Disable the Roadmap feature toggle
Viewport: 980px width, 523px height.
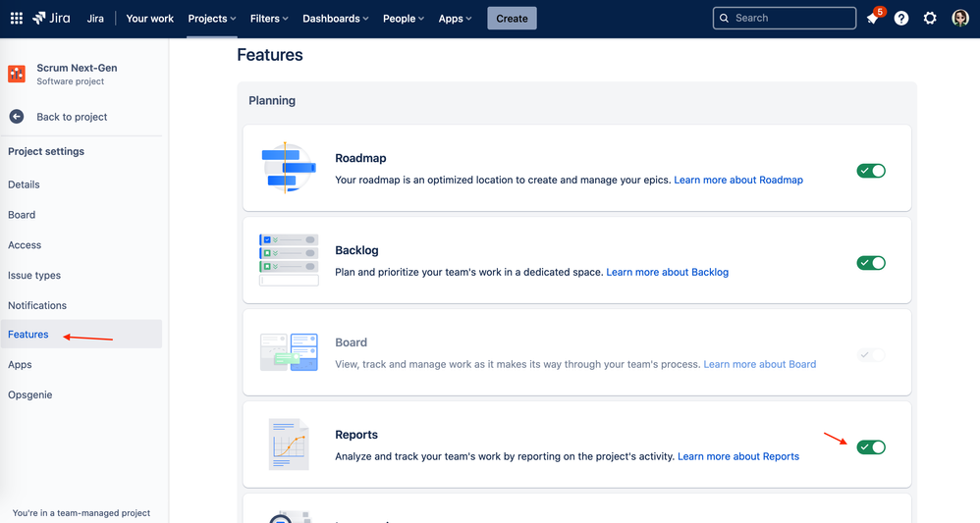tap(871, 171)
